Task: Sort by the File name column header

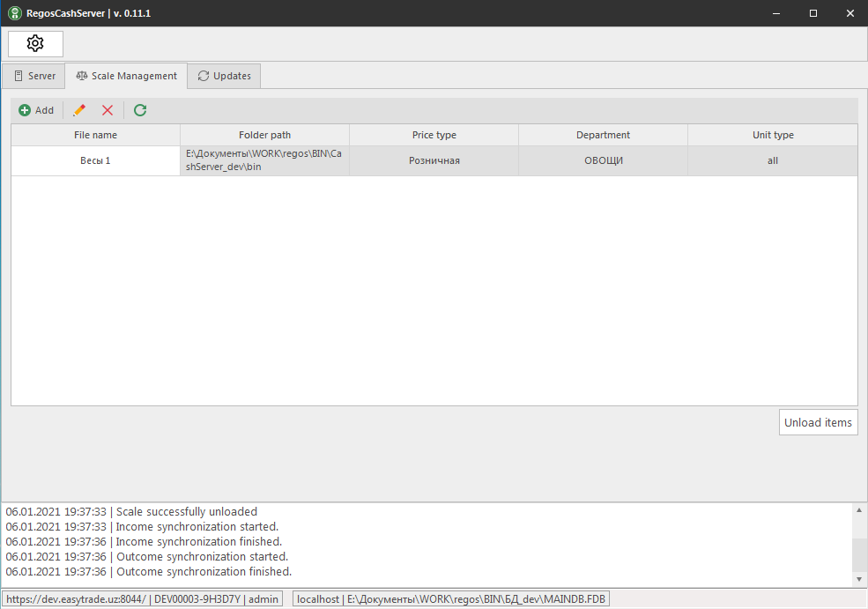Action: [x=95, y=135]
